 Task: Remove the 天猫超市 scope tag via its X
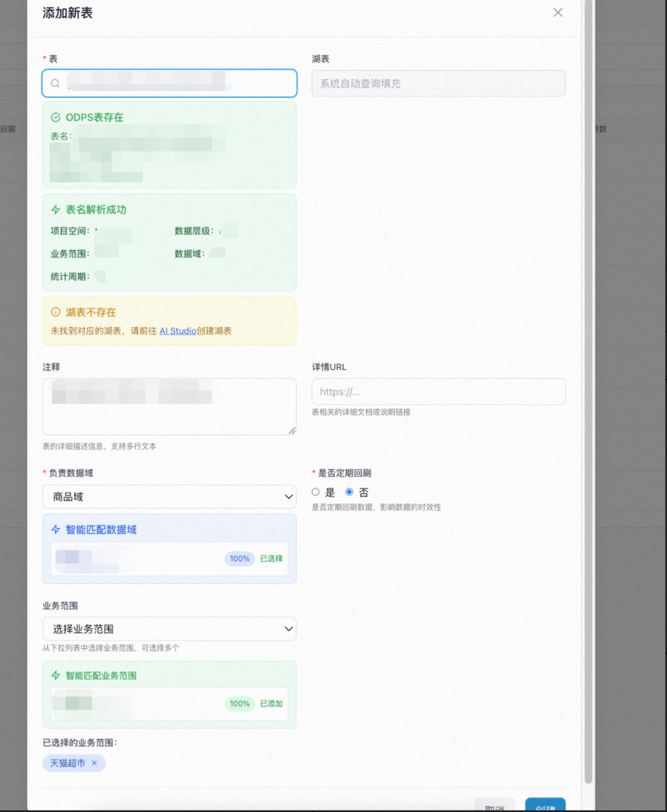pos(94,763)
